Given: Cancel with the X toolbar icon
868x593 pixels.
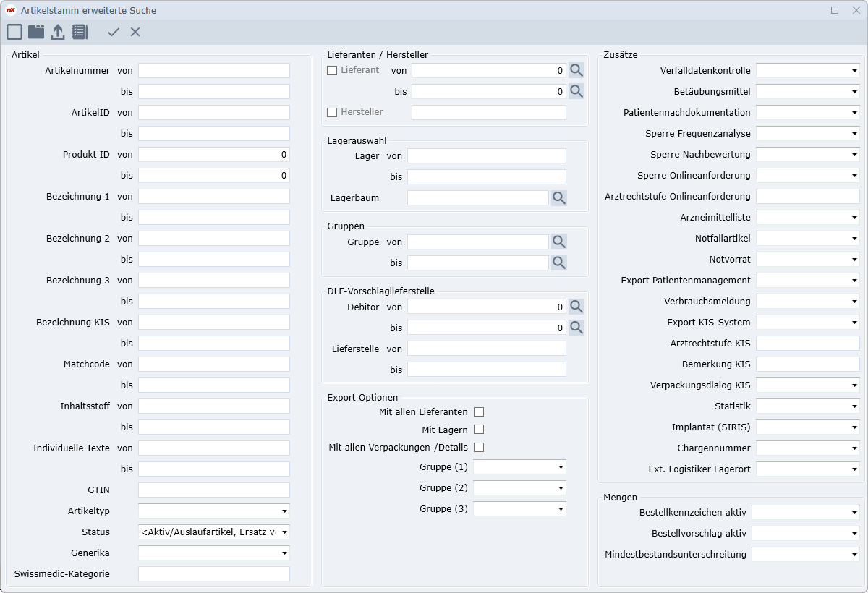Looking at the screenshot, I should coord(135,32).
